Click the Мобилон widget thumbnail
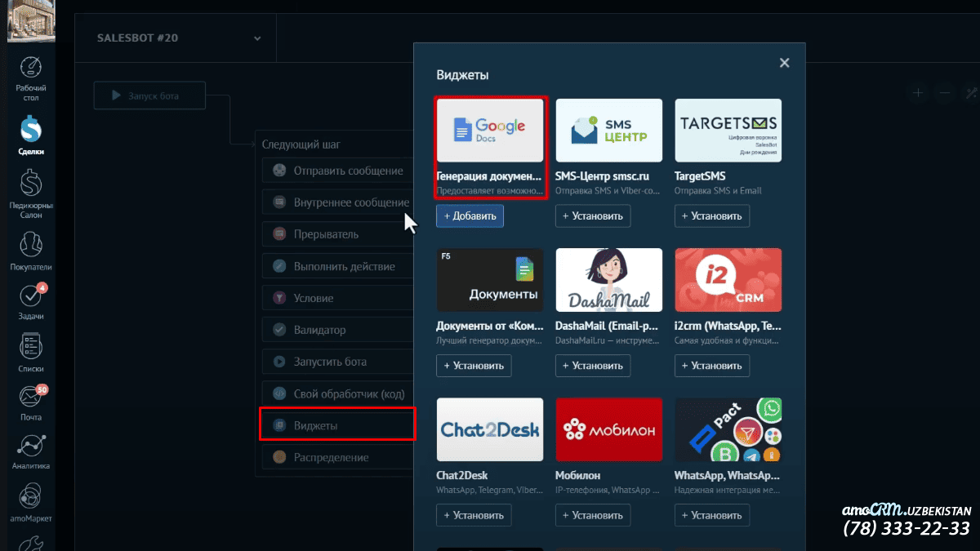The height and width of the screenshot is (551, 980). (x=609, y=429)
